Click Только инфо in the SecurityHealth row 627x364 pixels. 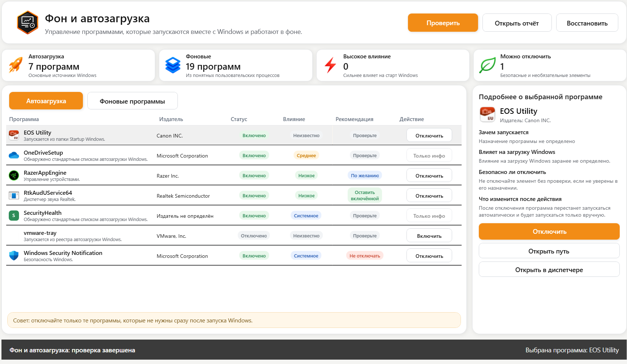point(429,216)
